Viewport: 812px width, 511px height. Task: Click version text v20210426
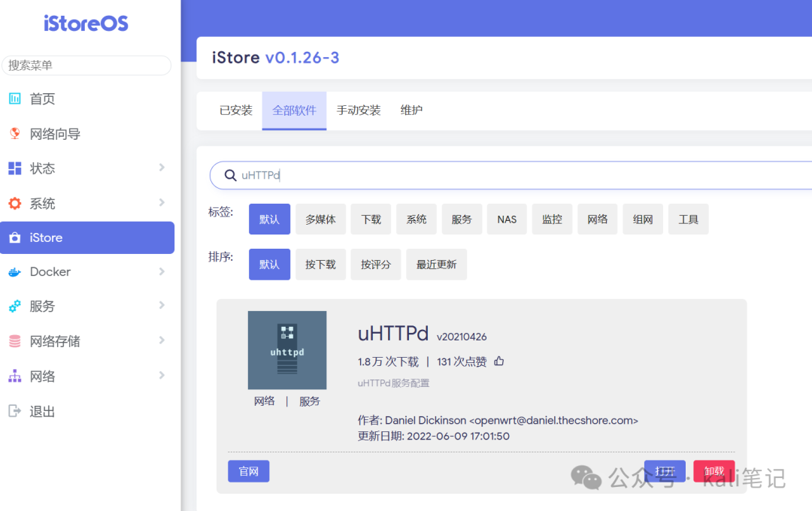[x=462, y=337]
